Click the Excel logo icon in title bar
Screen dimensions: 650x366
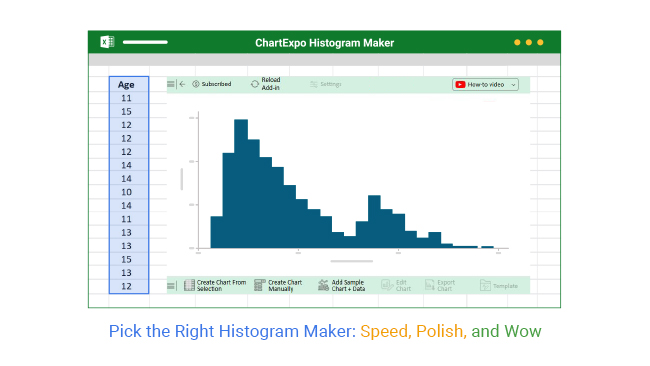[107, 42]
